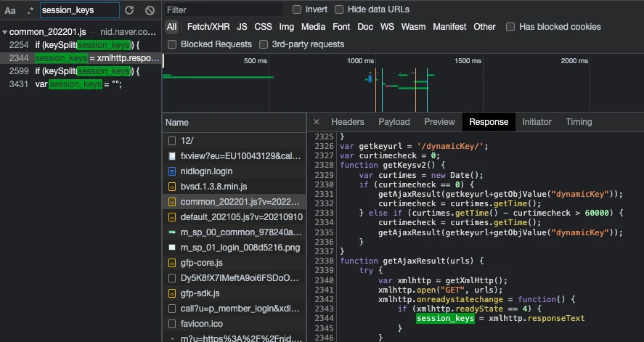Enable Has blocked cookies checkbox
Image resolution: width=644 pixels, height=342 pixels.
pyautogui.click(x=510, y=27)
